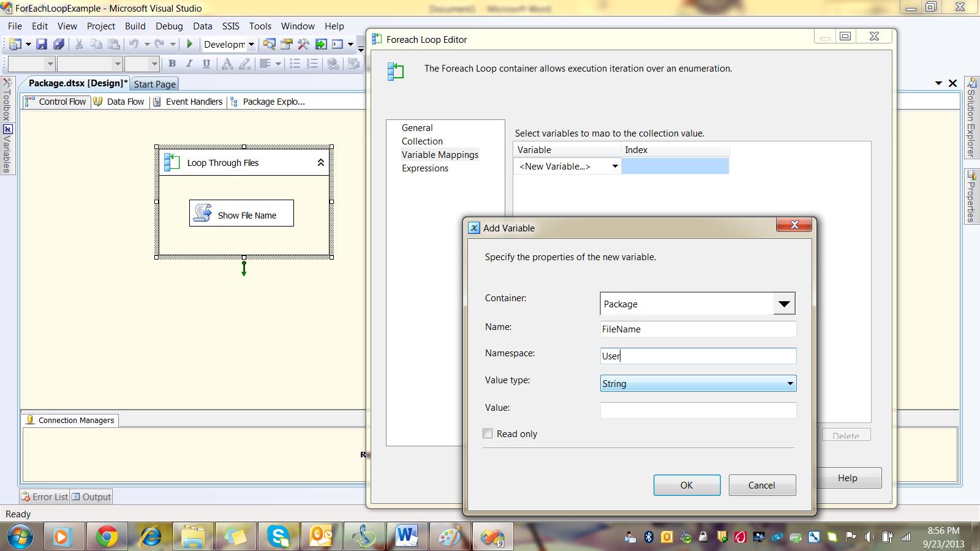This screenshot has width=980, height=551.
Task: Click the Script Task icon beside Show File Name
Action: pyautogui.click(x=202, y=213)
